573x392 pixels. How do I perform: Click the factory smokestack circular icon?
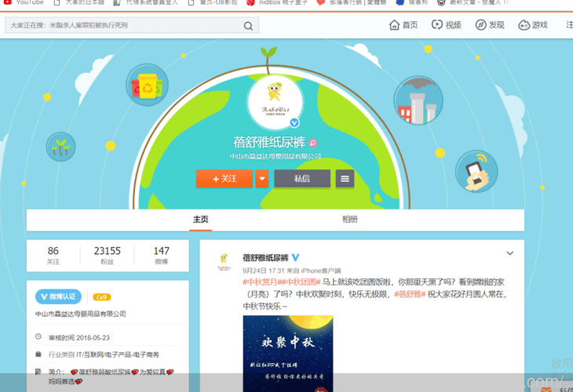click(x=418, y=100)
